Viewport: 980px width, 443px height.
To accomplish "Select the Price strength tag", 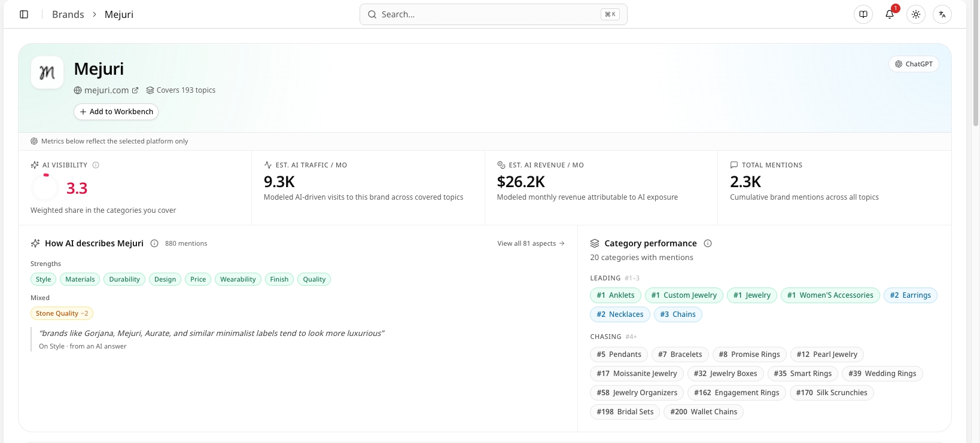I will point(198,279).
